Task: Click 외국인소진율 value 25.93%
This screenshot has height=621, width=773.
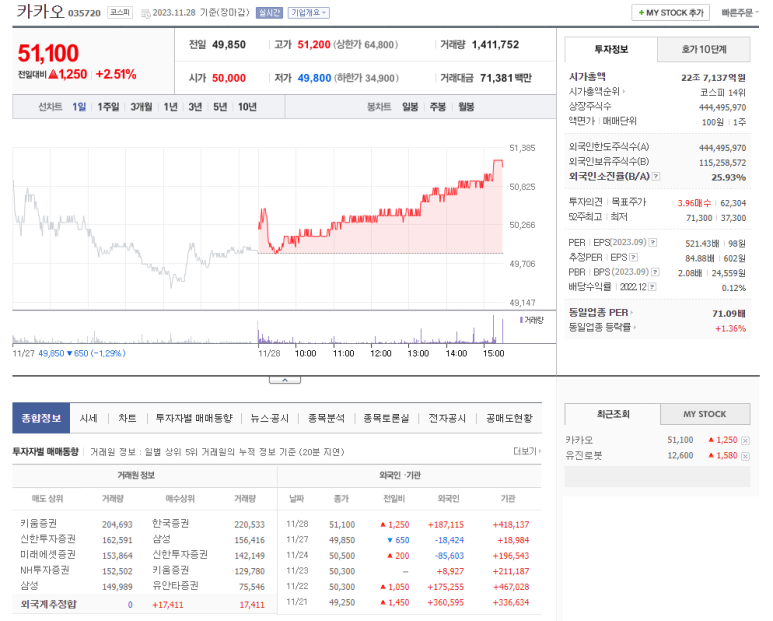Action: click(x=729, y=177)
